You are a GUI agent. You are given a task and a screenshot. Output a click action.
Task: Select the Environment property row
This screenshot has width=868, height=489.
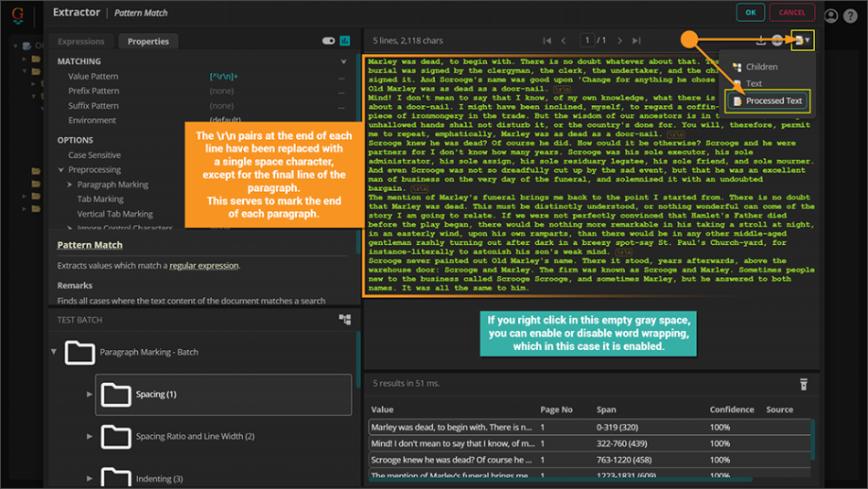(x=203, y=120)
